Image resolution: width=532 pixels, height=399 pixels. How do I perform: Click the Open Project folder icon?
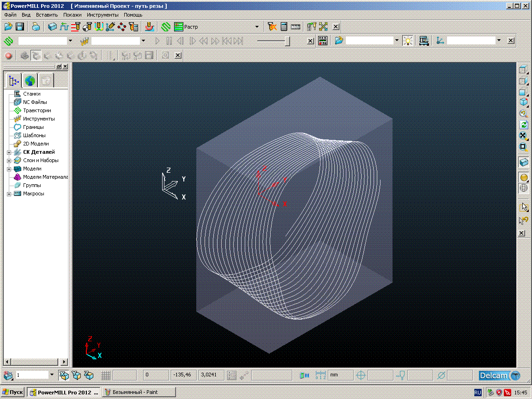(x=9, y=27)
